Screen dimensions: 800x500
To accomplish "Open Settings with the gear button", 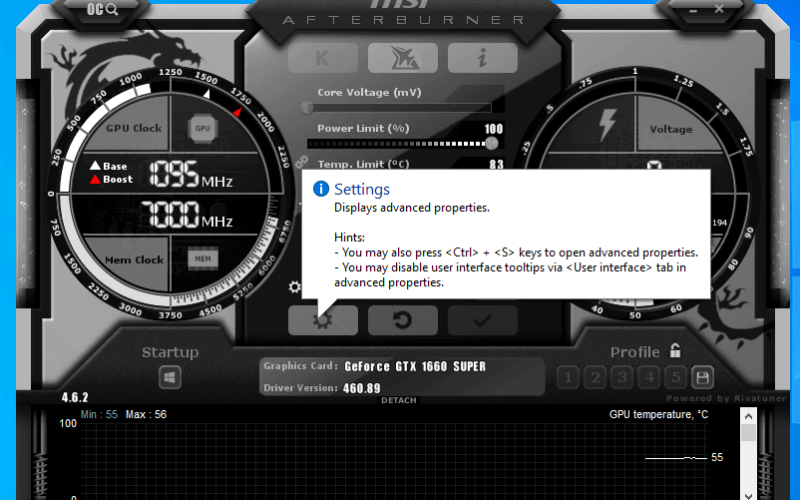I will coord(323,320).
